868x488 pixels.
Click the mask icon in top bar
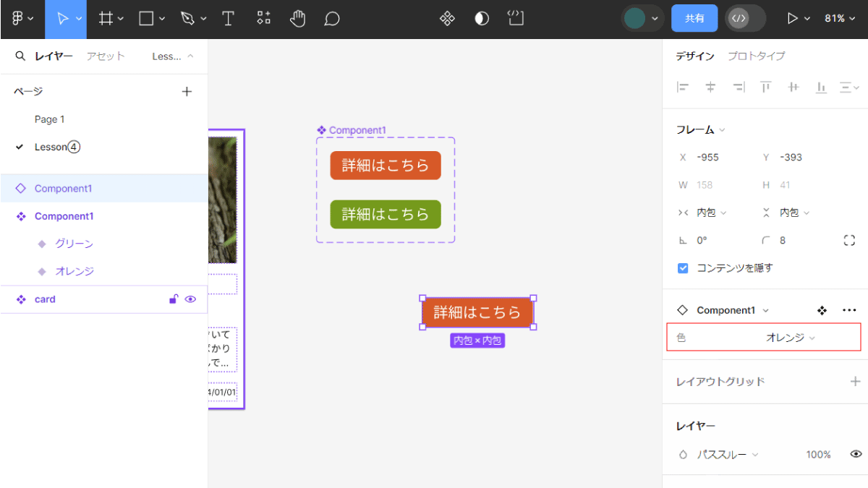(x=482, y=19)
